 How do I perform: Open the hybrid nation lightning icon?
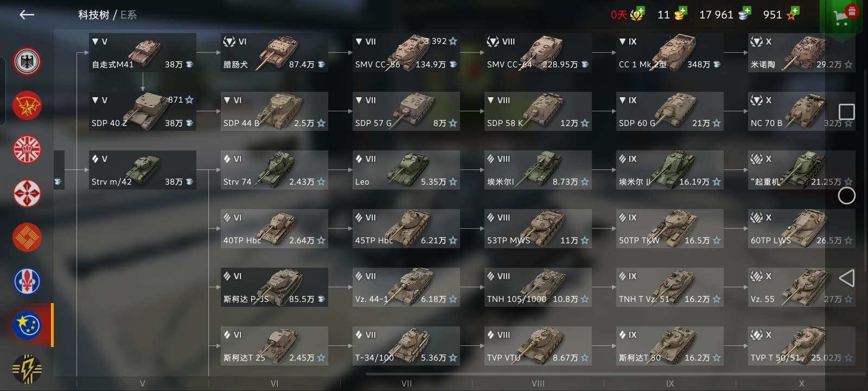tap(27, 368)
